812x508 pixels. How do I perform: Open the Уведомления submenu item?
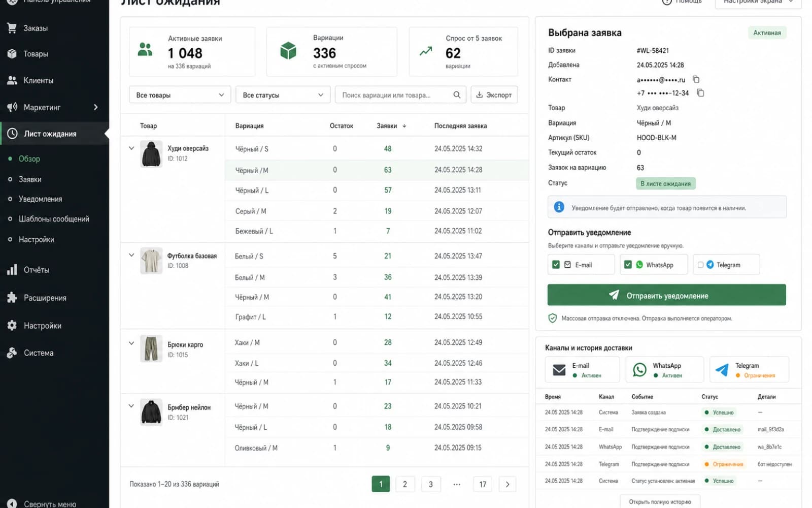pos(40,199)
